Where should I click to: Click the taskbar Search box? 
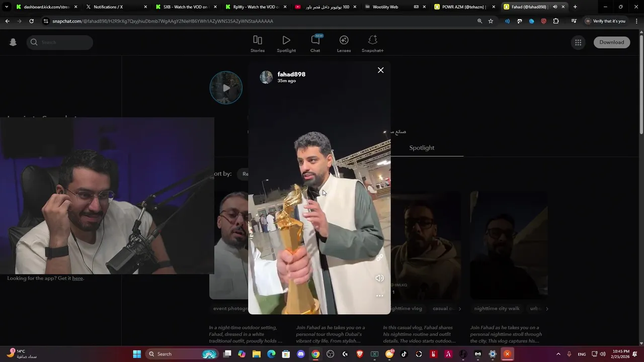tap(182, 354)
